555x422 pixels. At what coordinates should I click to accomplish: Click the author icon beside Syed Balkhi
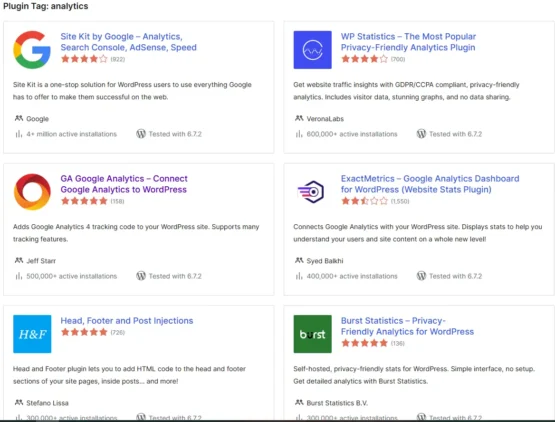(x=299, y=261)
